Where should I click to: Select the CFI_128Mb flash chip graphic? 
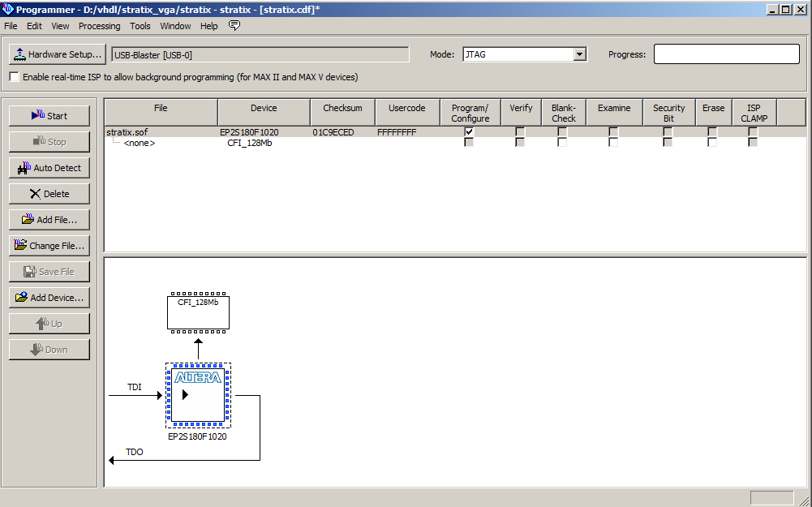(x=199, y=312)
